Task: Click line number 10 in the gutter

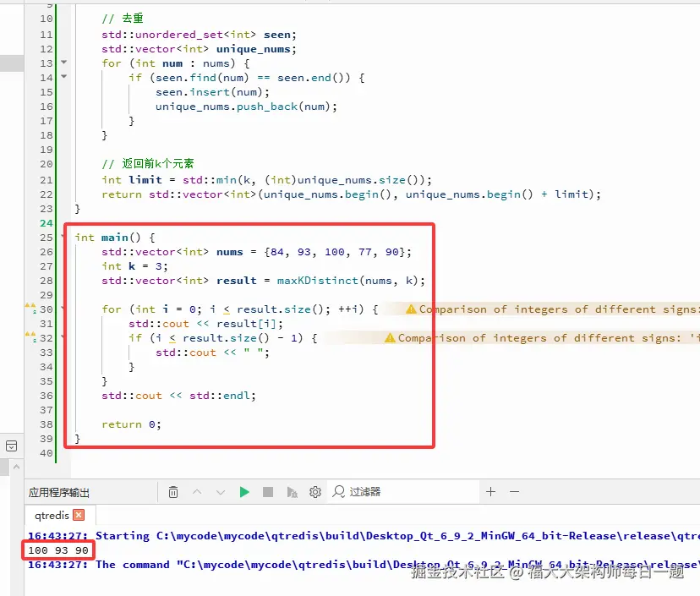Action: pos(46,19)
